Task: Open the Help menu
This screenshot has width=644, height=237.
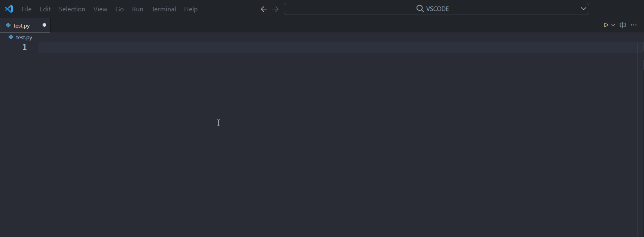Action: point(191,9)
